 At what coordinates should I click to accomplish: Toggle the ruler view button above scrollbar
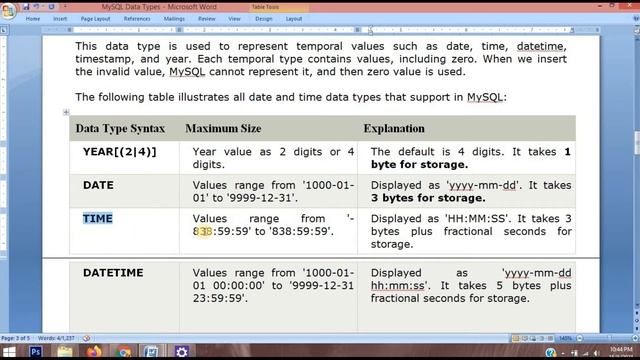pyautogui.click(x=636, y=30)
